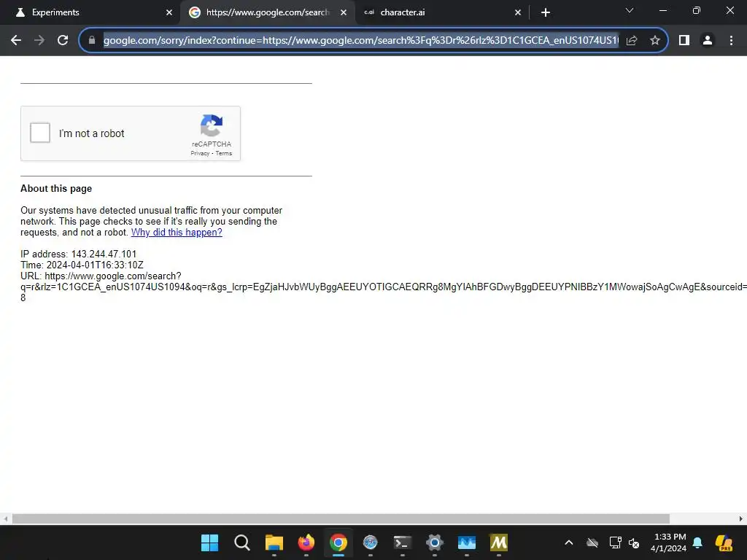Open the yellow M app in taskbar
Screen dimensions: 747x560
[499, 542]
